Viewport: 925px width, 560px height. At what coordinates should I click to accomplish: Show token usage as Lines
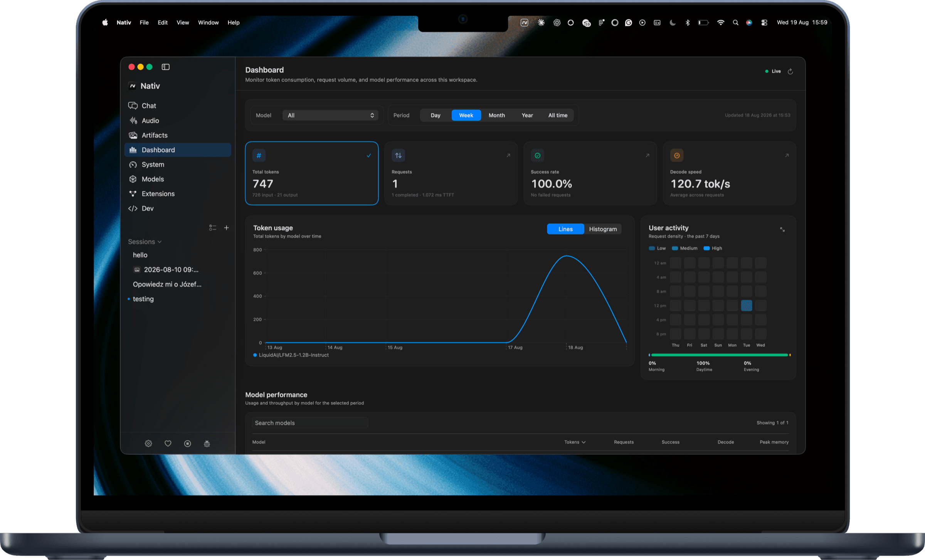coord(565,229)
